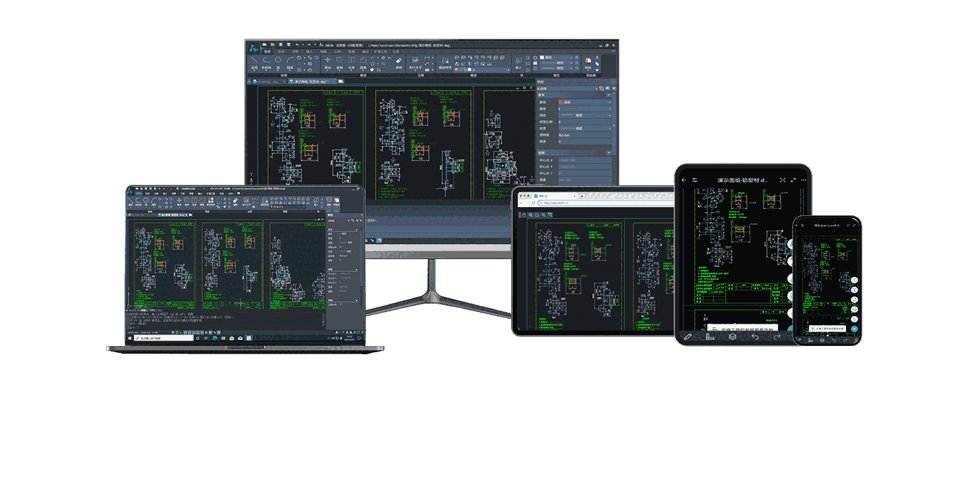Image resolution: width=980 pixels, height=485 pixels.
Task: Click the 透明度 ByLayer field on the monitor
Action: [x=585, y=136]
